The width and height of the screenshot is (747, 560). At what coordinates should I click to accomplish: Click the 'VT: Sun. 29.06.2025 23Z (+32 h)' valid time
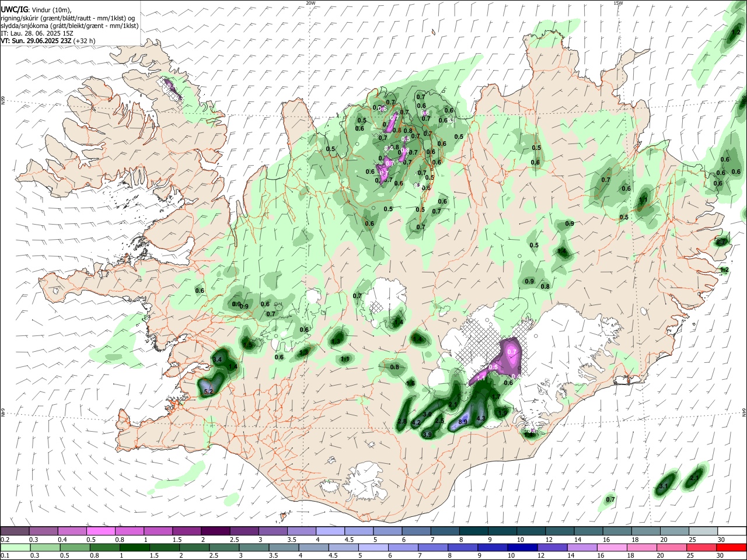point(48,41)
